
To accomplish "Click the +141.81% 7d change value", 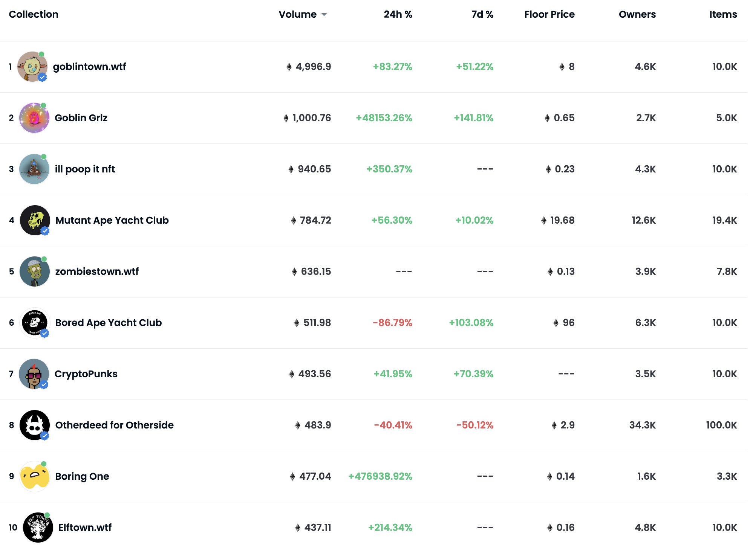I will click(473, 118).
